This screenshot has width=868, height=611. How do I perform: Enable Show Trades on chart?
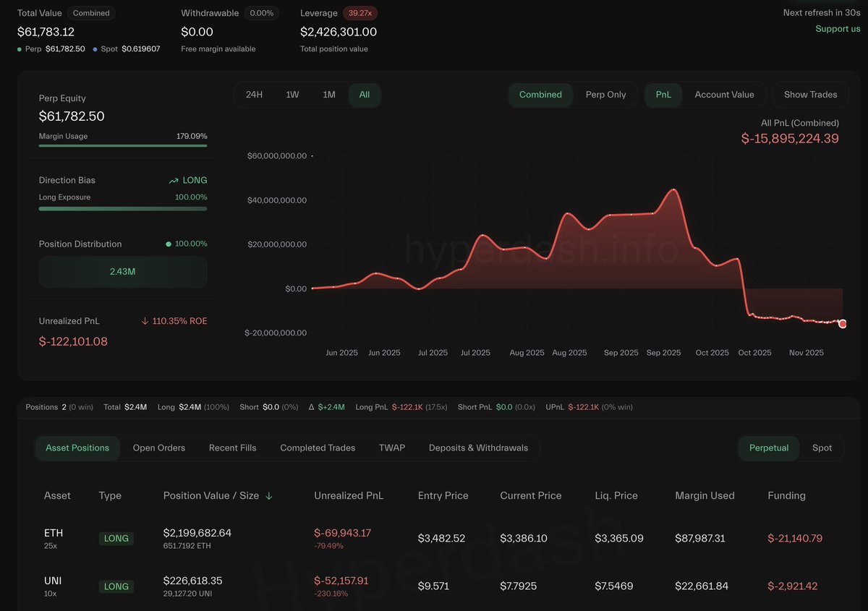(x=810, y=95)
